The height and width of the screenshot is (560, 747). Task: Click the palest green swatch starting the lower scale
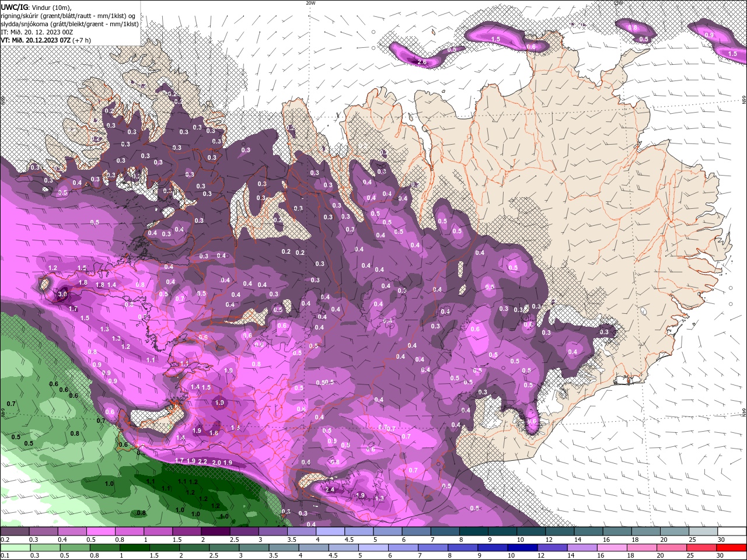[x=15, y=548]
